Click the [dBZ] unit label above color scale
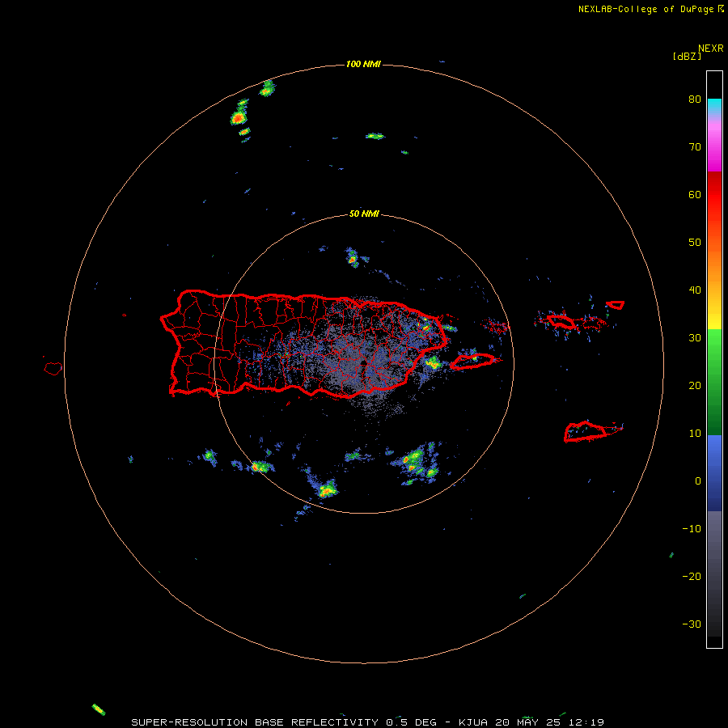Image resolution: width=728 pixels, height=728 pixels. [x=687, y=57]
